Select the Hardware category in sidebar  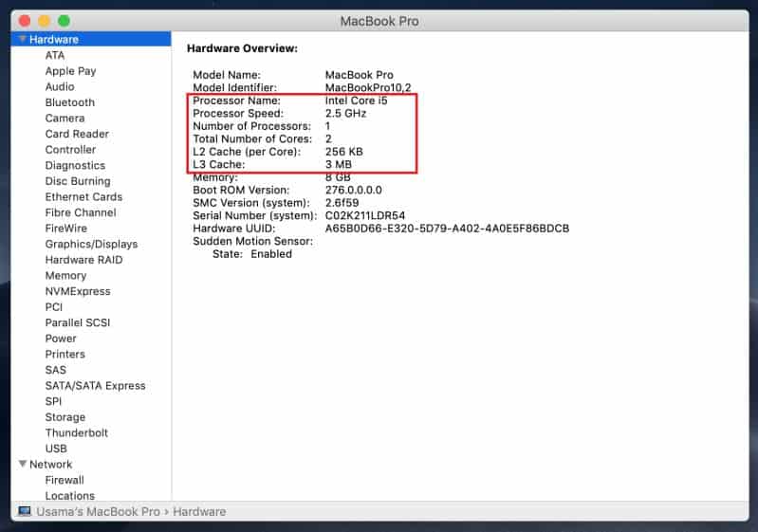90,39
